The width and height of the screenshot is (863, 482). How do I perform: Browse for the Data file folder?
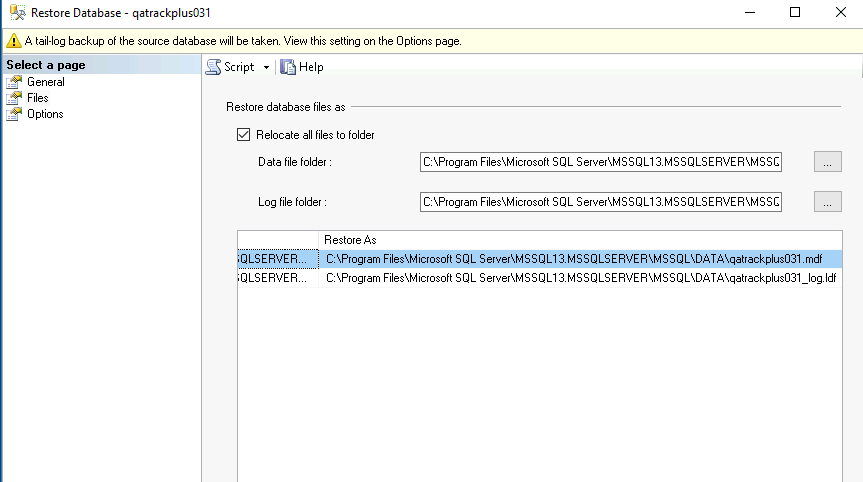[x=827, y=162]
